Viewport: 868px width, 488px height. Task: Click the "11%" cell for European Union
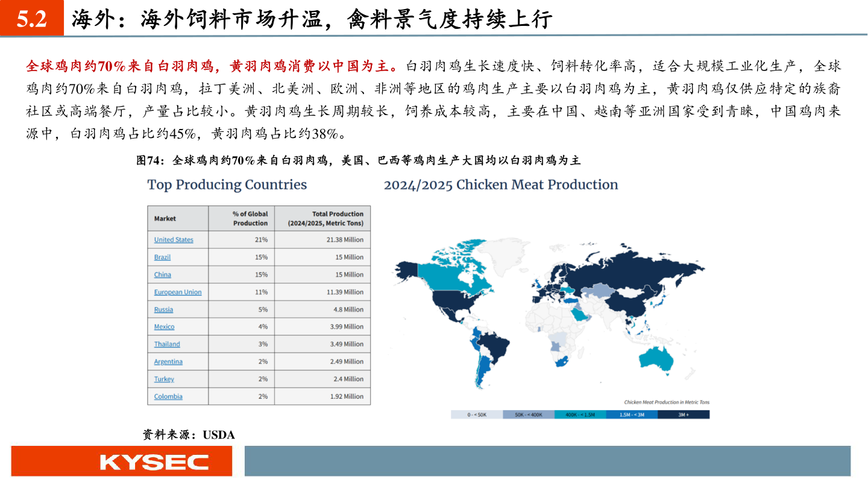(x=242, y=292)
